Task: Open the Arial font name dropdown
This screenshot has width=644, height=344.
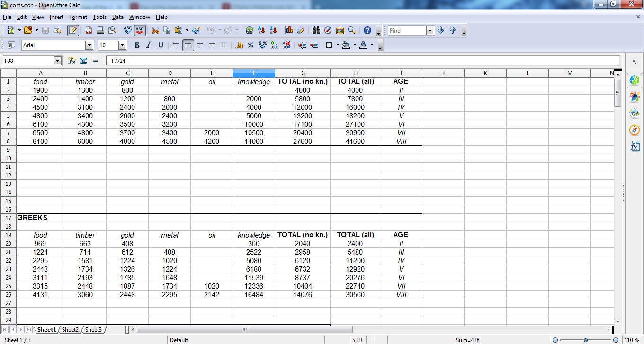Action: [x=89, y=45]
